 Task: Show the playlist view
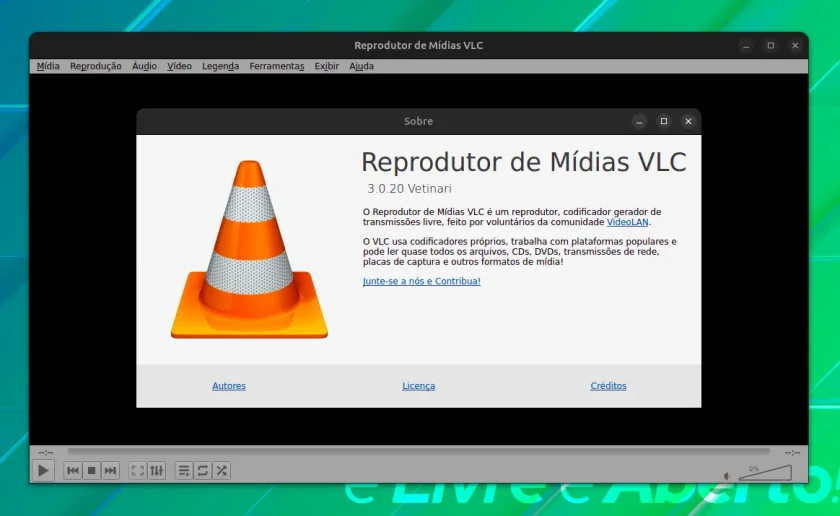184,470
